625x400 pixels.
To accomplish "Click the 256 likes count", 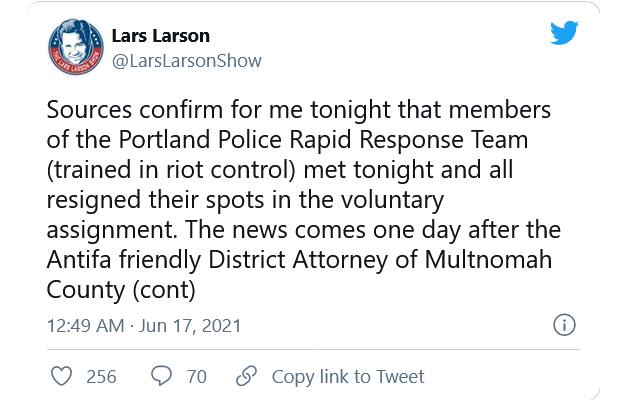I will (101, 376).
